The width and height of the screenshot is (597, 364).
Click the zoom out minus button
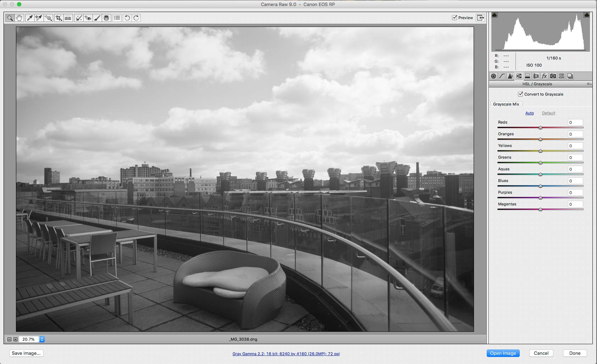pos(10,339)
